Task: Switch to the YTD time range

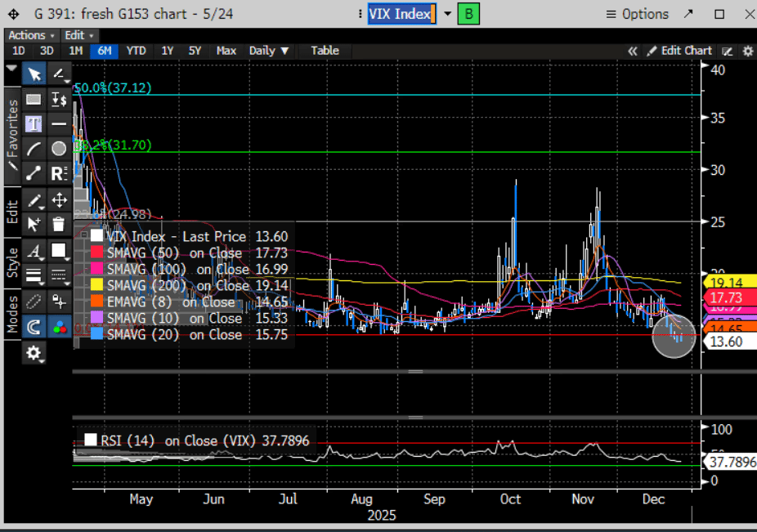Action: 136,51
